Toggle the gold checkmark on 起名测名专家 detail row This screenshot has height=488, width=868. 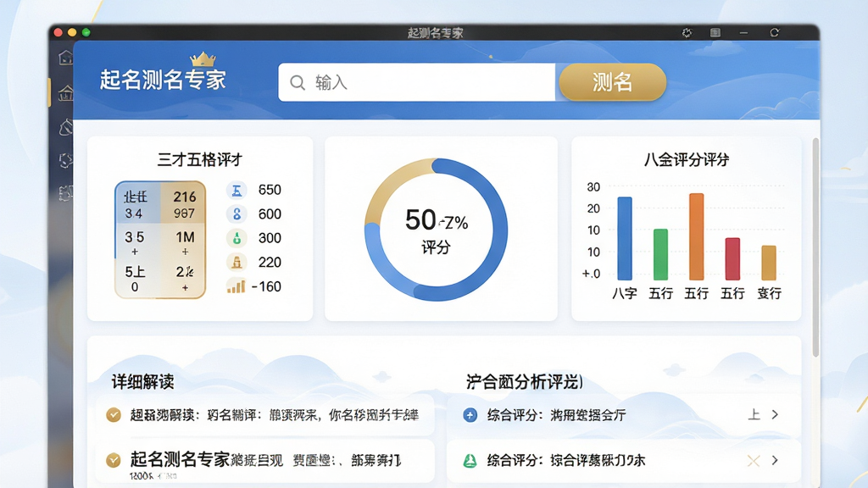pos(114,460)
